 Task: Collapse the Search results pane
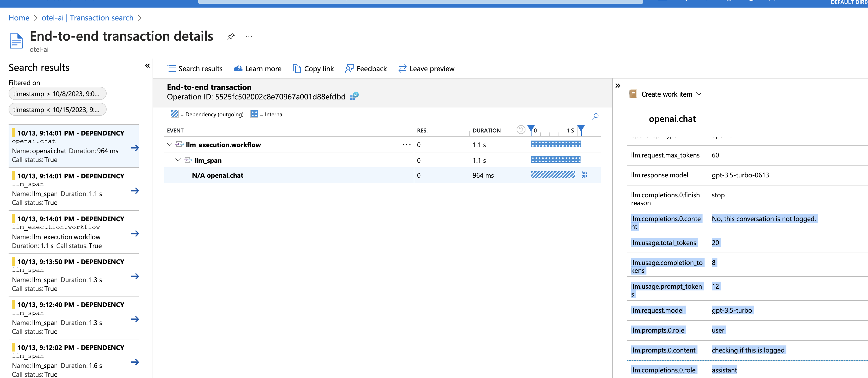[148, 66]
